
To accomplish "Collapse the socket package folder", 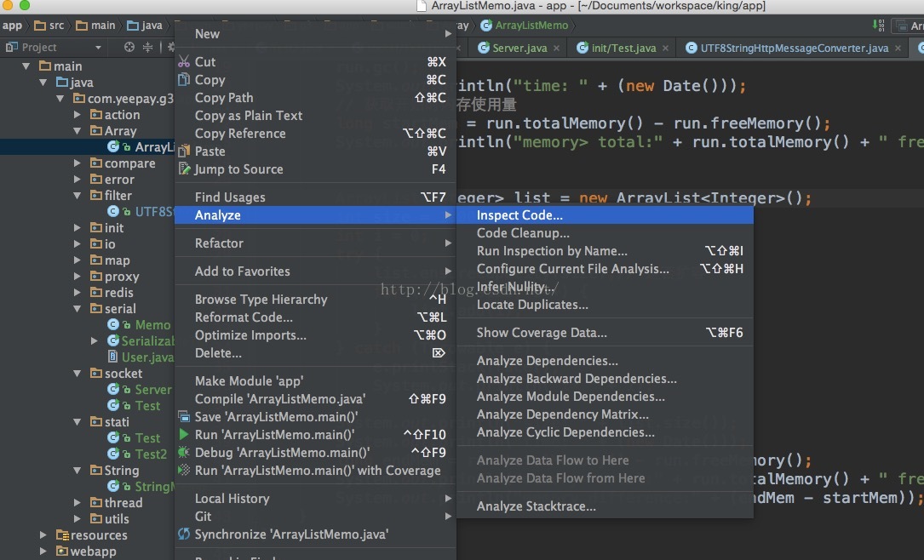I will (77, 374).
